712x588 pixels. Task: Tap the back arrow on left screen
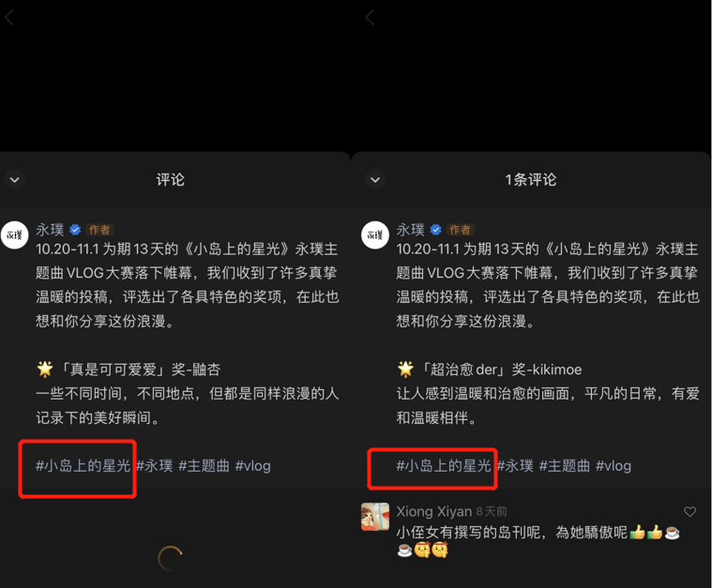click(x=9, y=18)
